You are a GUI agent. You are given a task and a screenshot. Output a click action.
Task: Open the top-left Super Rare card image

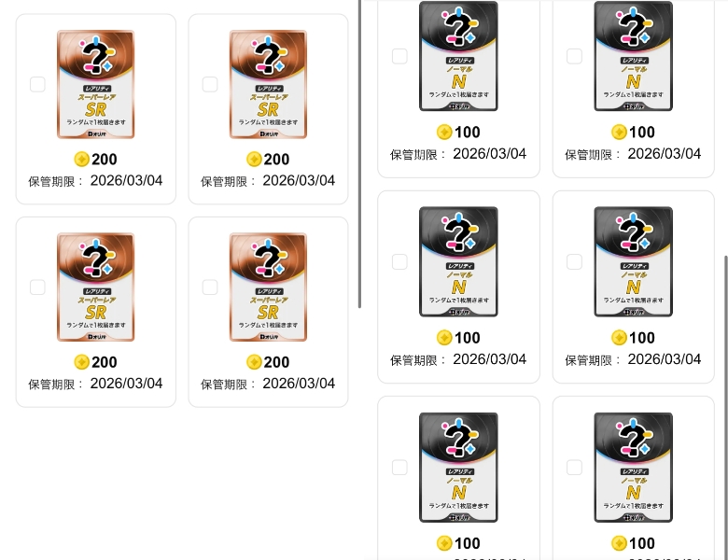[x=95, y=85]
